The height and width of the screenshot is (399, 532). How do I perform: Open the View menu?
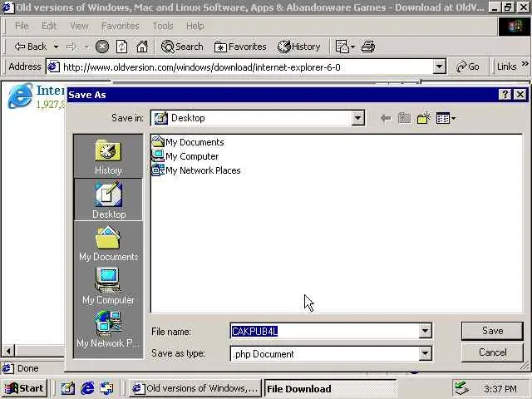point(79,26)
